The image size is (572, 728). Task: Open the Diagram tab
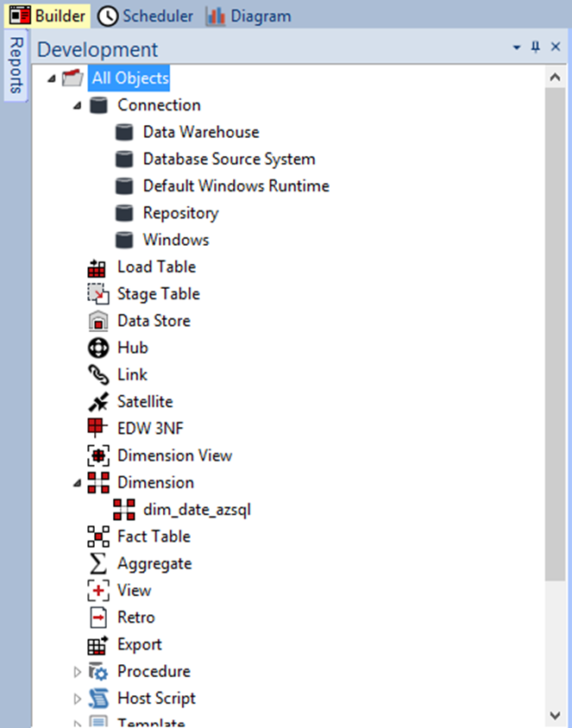(248, 16)
